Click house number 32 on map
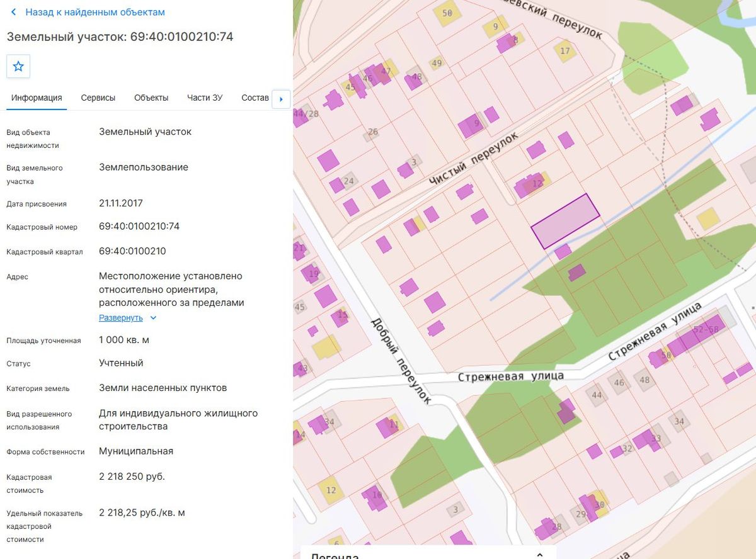756x559 pixels. coord(627,449)
